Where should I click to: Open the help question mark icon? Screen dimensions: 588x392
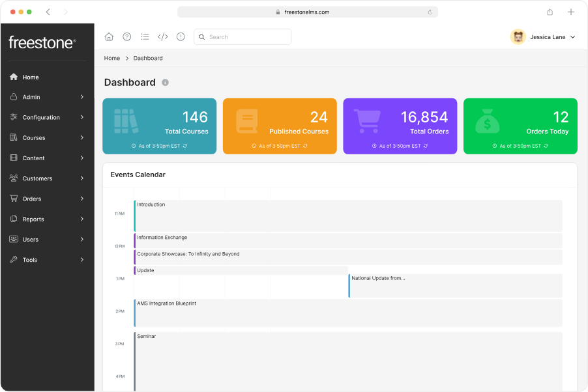[127, 37]
